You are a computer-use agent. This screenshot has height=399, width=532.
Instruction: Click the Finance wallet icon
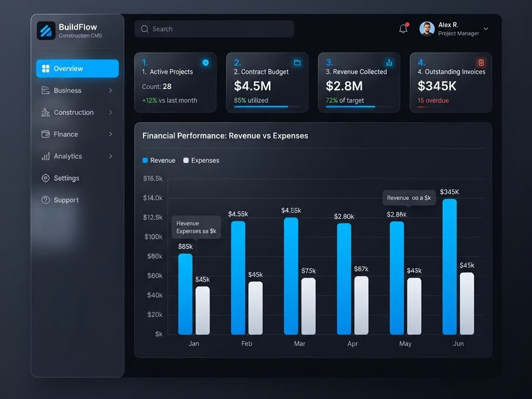[46, 134]
